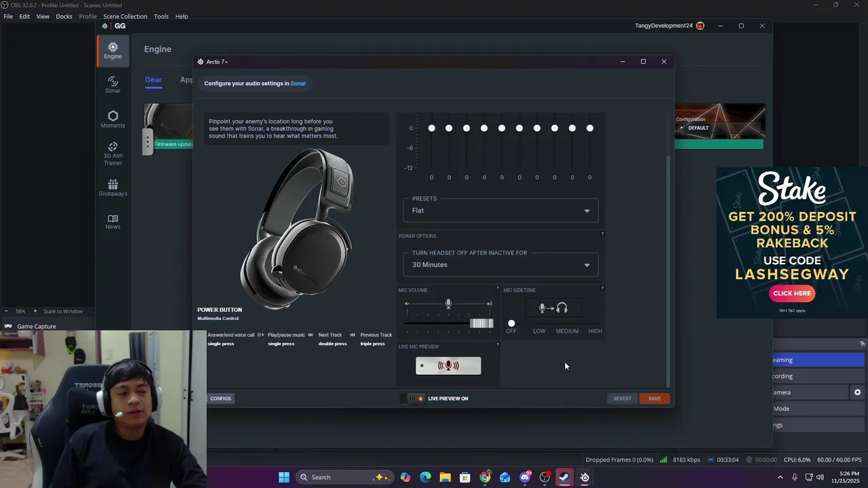Click the OBS Virtual Camera settings gear
Screen dimensions: 868x488
[x=857, y=392]
